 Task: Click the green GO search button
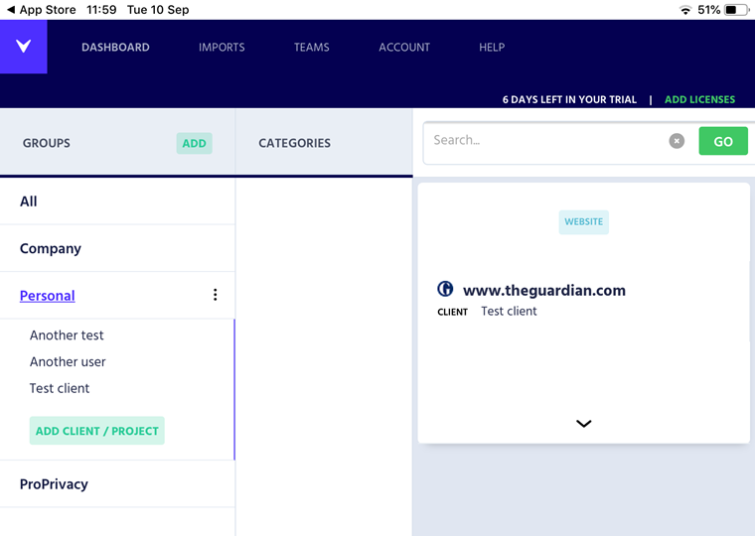(x=723, y=141)
